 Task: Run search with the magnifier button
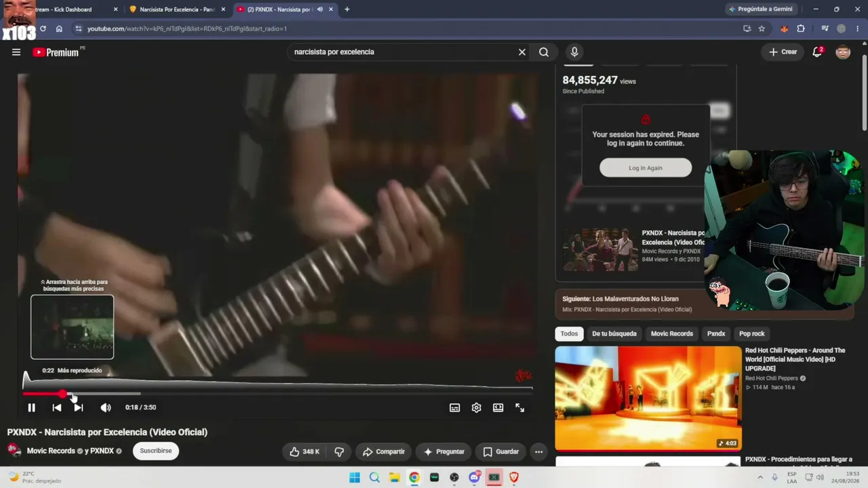[x=544, y=52]
